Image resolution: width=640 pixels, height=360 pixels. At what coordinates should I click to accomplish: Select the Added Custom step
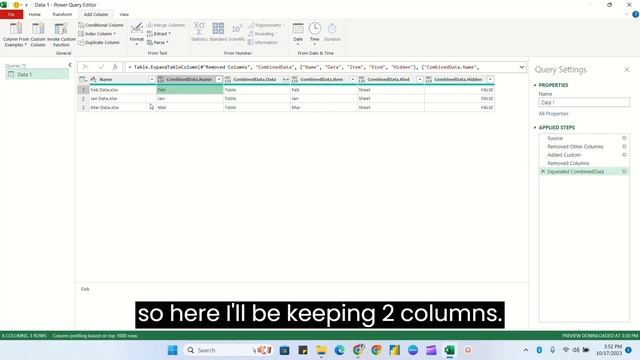point(564,155)
